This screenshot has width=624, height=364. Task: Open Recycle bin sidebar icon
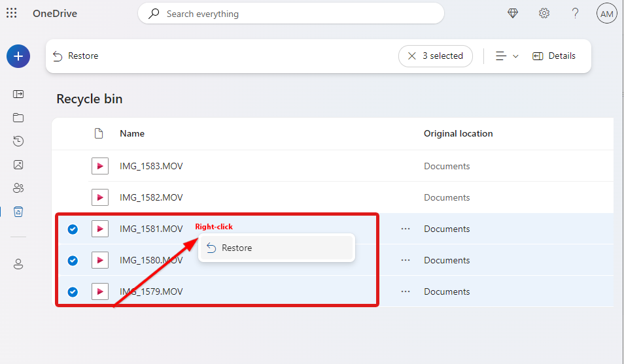pos(18,212)
